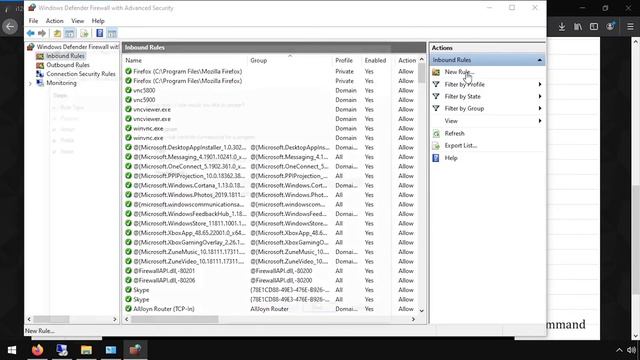
Task: Select the vnc5900 rule row
Action: tap(269, 100)
